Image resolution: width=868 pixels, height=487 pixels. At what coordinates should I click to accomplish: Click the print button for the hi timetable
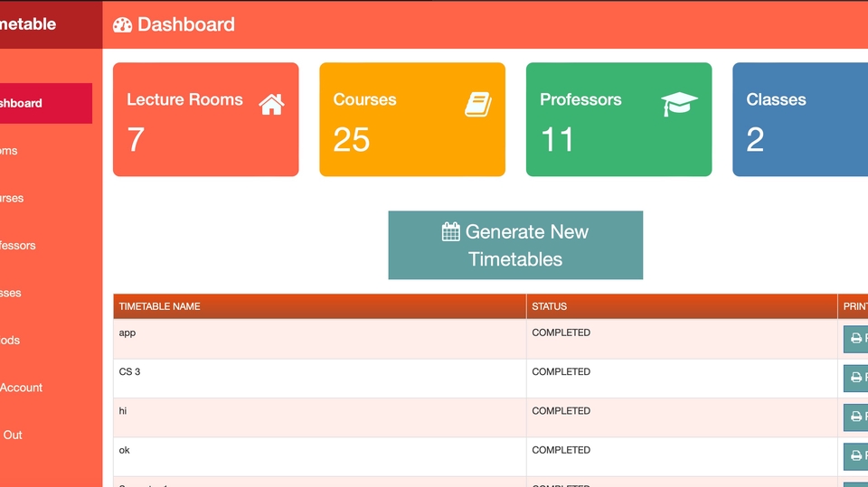[x=856, y=417]
